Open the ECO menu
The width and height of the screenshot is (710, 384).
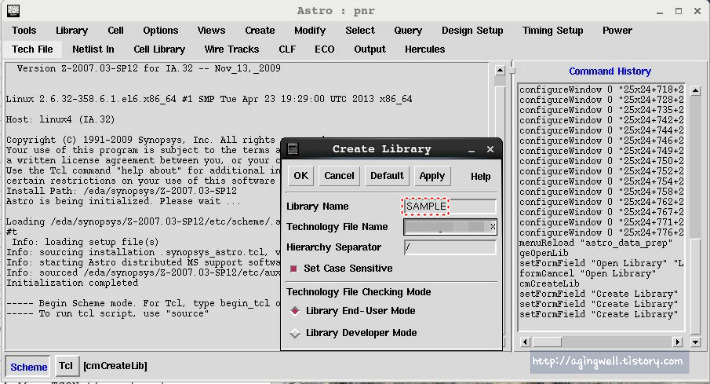[324, 49]
